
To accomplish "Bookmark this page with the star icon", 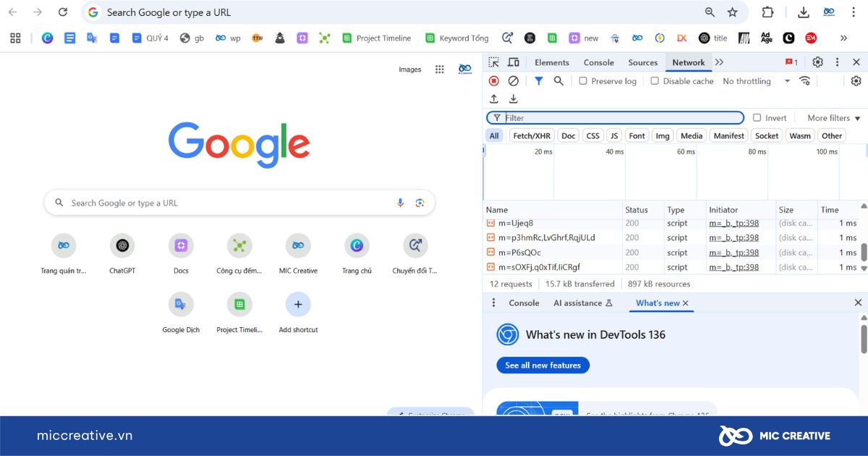I will [x=732, y=12].
